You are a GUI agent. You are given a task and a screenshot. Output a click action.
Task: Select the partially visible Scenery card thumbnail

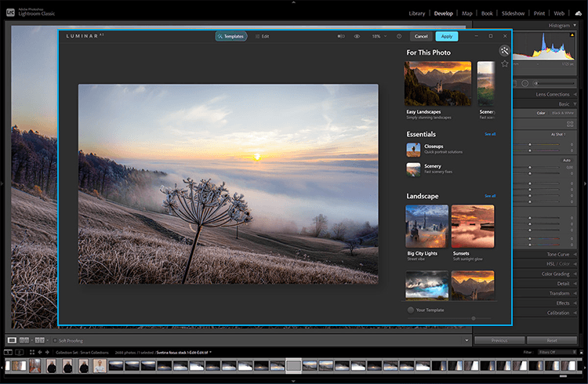(486, 84)
